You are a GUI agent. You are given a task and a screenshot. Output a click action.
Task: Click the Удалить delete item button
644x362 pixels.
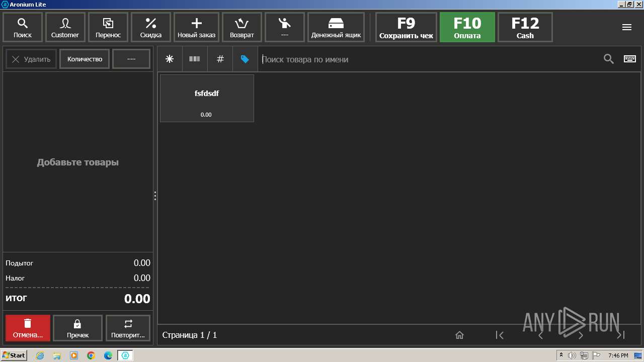pyautogui.click(x=31, y=59)
